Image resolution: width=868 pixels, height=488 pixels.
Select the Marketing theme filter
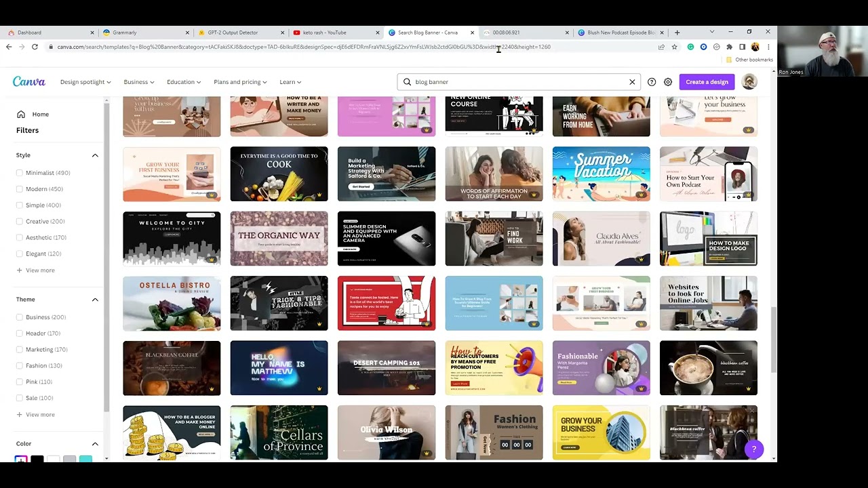coord(20,350)
